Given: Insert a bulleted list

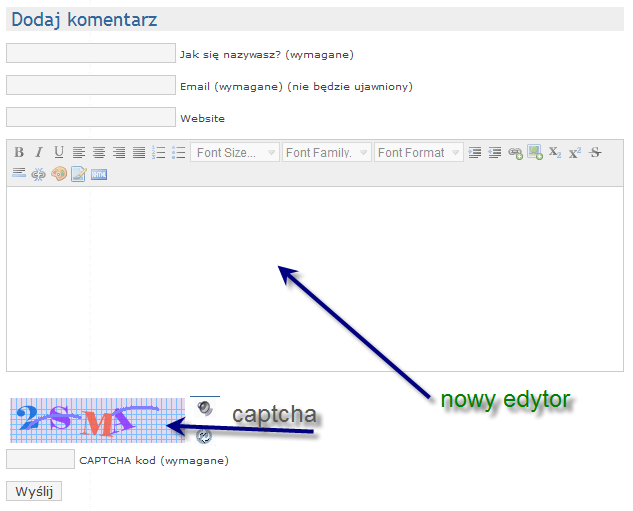Looking at the screenshot, I should click(x=179, y=153).
